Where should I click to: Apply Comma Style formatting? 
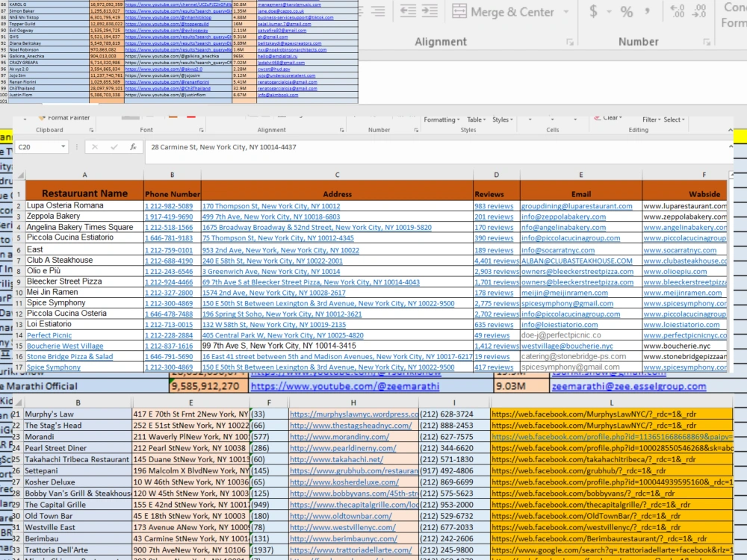coord(647,11)
